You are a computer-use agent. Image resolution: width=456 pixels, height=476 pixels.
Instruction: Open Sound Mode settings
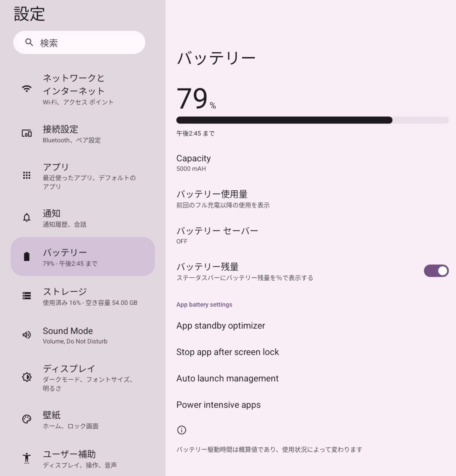click(75, 335)
